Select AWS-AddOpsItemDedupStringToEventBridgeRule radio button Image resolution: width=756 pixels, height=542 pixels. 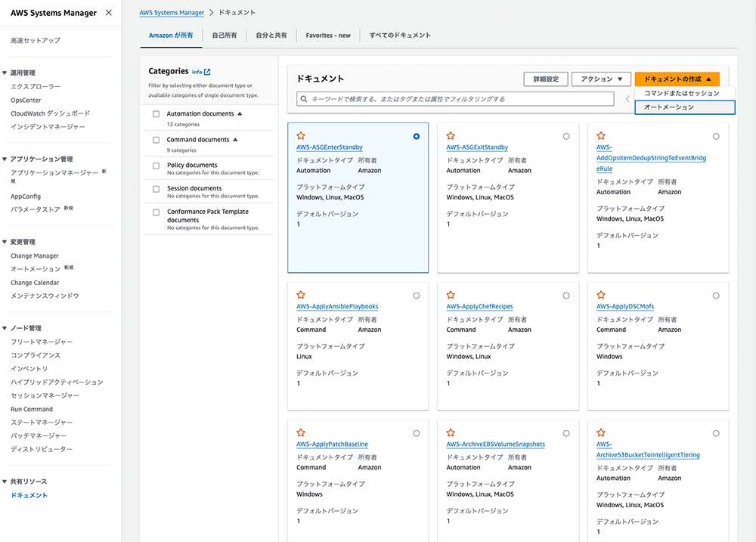[716, 137]
